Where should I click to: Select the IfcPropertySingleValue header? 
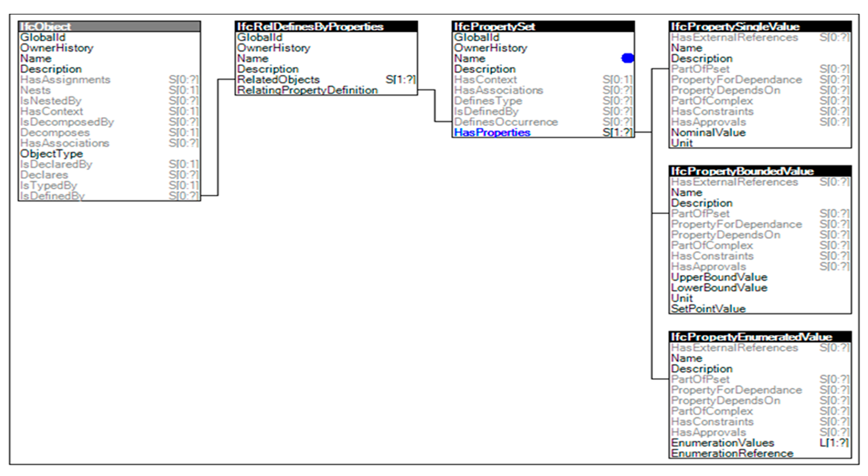click(760, 27)
